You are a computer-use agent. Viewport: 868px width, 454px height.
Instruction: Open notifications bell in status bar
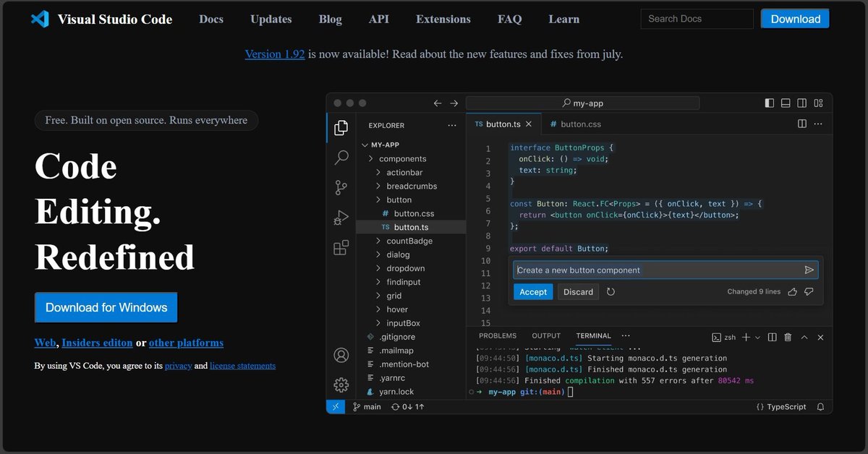(821, 407)
